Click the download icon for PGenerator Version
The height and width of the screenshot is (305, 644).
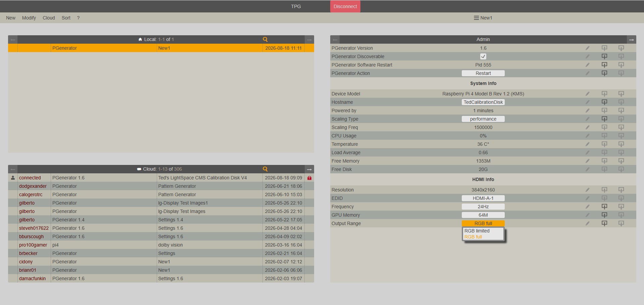click(x=621, y=48)
